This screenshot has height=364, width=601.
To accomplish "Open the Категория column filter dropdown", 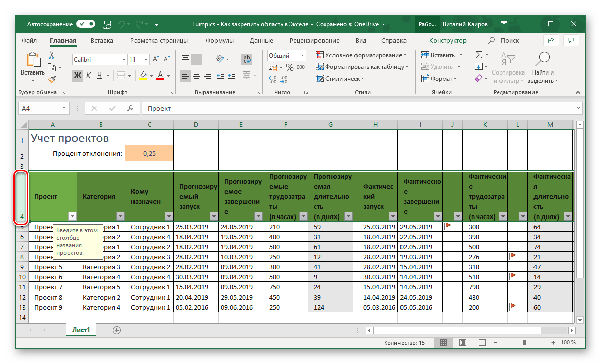I will point(120,216).
